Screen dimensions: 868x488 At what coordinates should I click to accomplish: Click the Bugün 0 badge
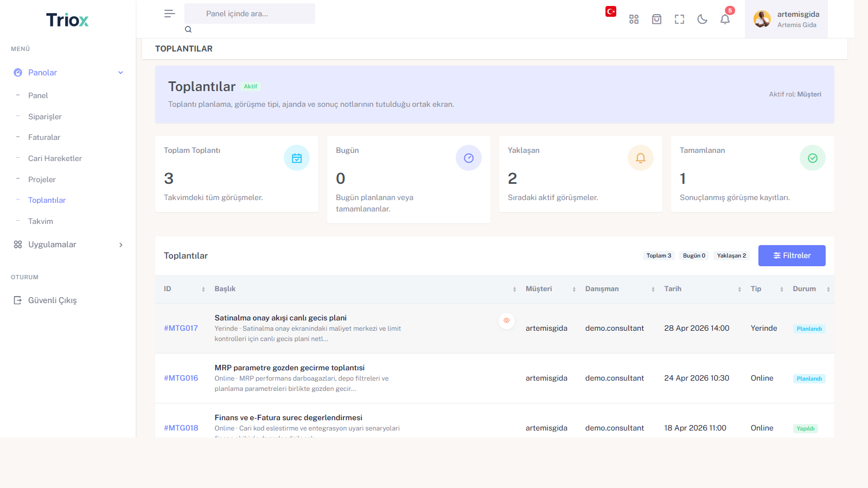[694, 255]
